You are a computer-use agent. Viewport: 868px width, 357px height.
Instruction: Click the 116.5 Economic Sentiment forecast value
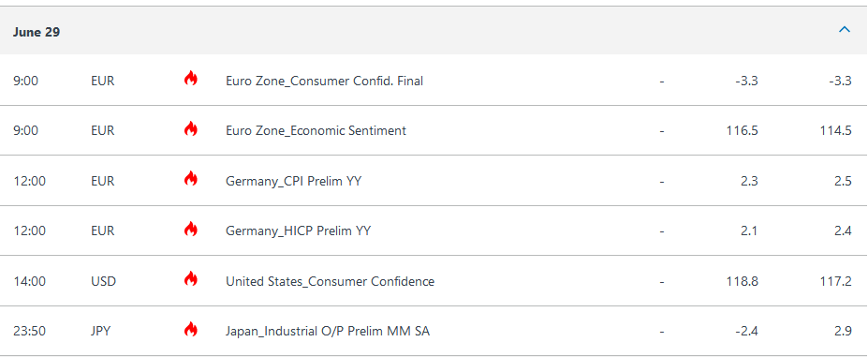(743, 131)
